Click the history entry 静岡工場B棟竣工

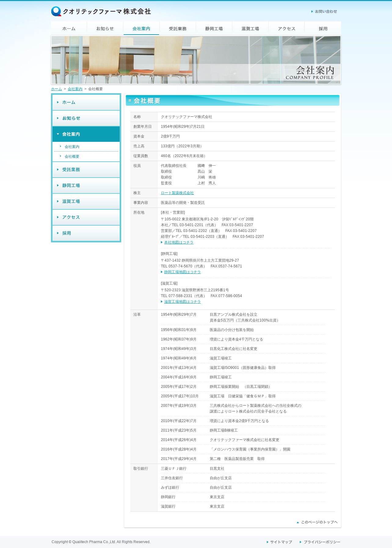tap(224, 430)
